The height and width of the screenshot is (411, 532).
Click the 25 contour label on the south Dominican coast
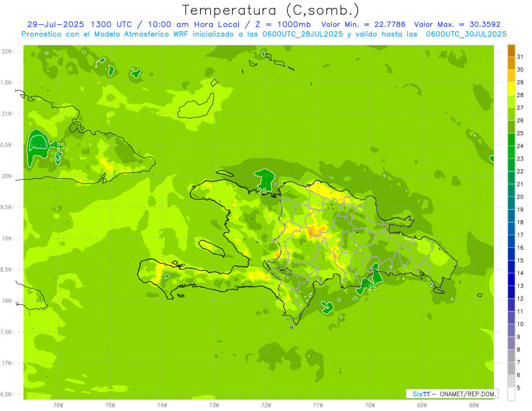click(372, 288)
